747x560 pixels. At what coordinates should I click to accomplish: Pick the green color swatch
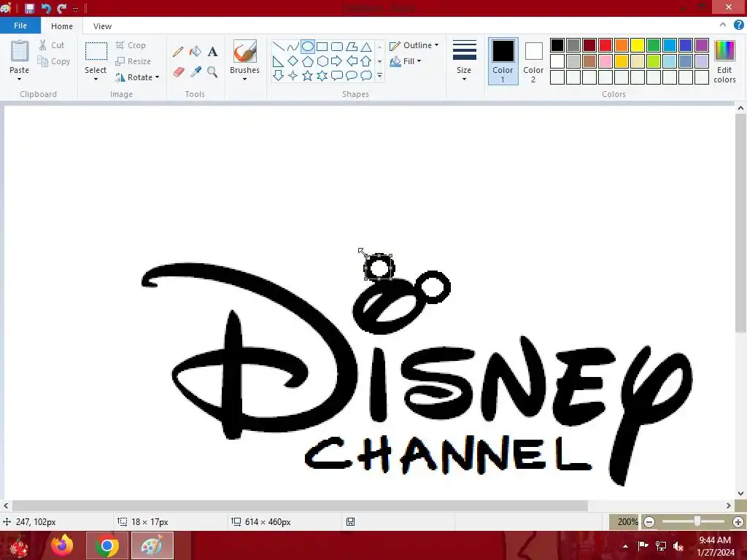click(x=654, y=45)
